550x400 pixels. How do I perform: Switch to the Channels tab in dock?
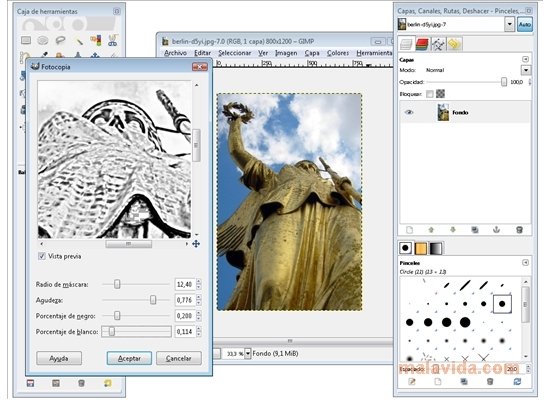422,44
